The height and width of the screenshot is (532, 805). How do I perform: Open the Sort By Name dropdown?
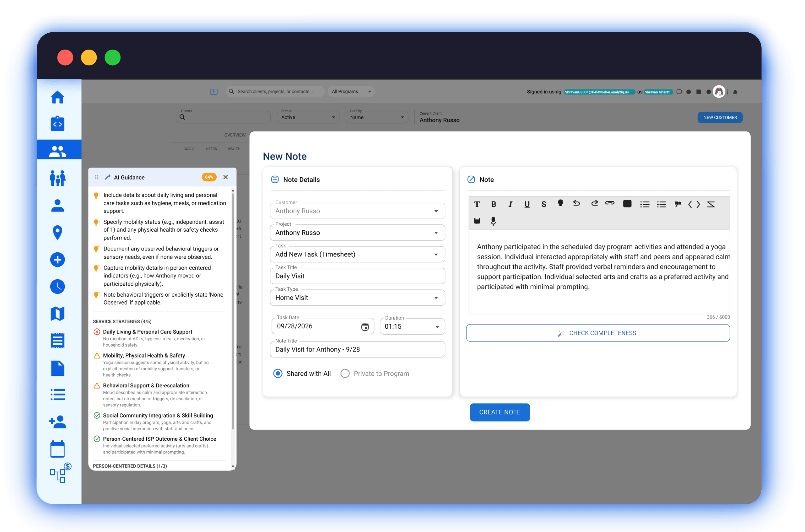(x=377, y=118)
